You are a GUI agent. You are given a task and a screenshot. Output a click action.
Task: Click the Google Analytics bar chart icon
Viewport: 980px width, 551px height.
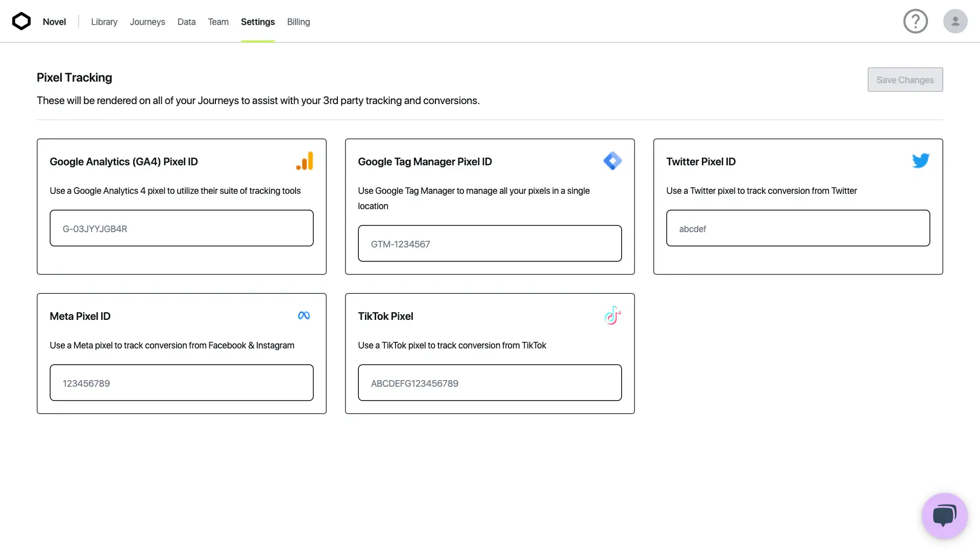point(305,161)
